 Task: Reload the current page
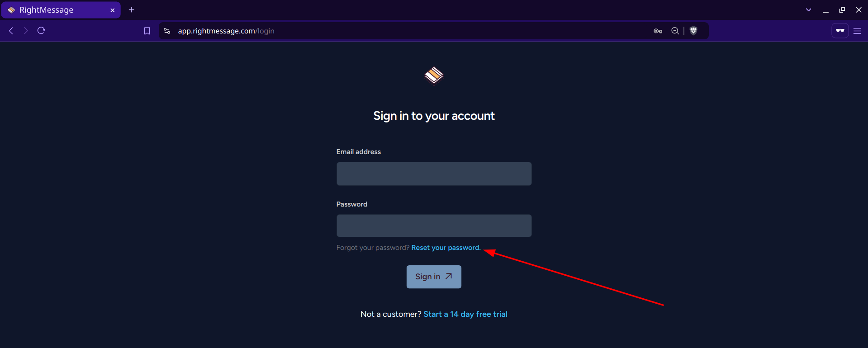pyautogui.click(x=41, y=31)
